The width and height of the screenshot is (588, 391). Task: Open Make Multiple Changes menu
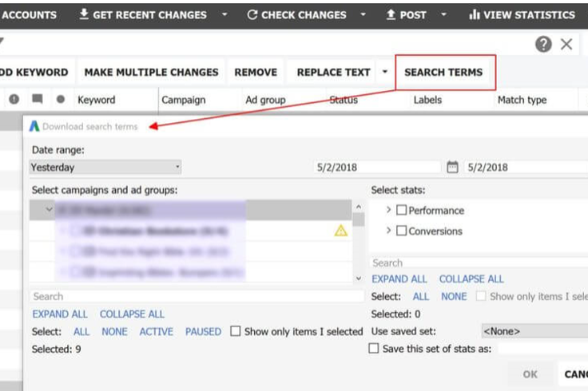(151, 72)
